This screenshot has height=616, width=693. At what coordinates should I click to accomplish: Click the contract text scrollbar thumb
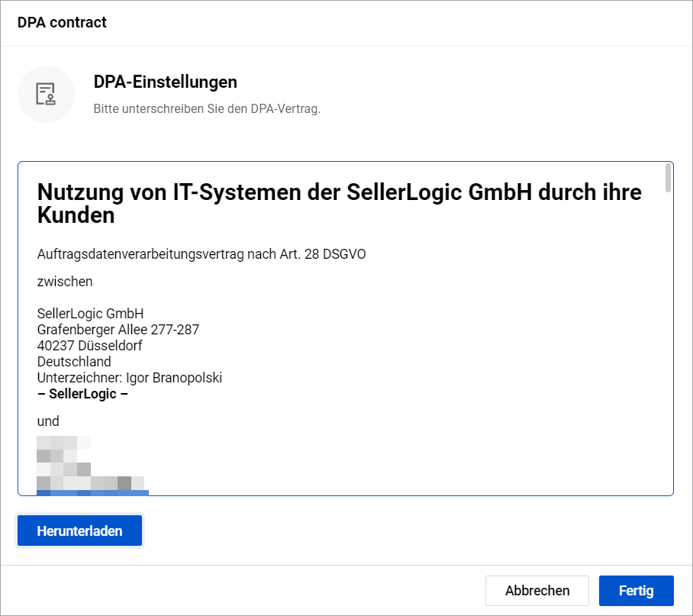[x=668, y=178]
